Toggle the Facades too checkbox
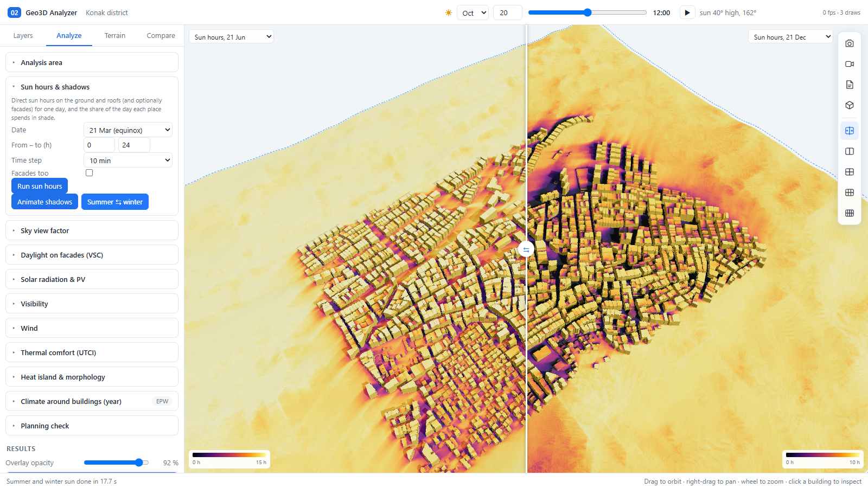Screen dimensions: 868x488 click(90, 173)
